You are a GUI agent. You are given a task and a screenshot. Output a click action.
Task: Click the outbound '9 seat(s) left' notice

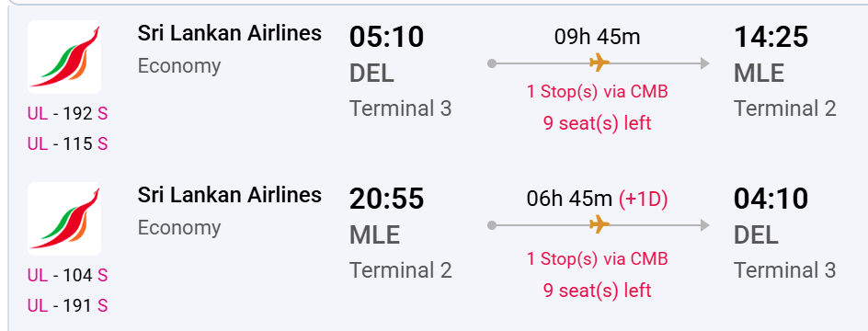598,123
